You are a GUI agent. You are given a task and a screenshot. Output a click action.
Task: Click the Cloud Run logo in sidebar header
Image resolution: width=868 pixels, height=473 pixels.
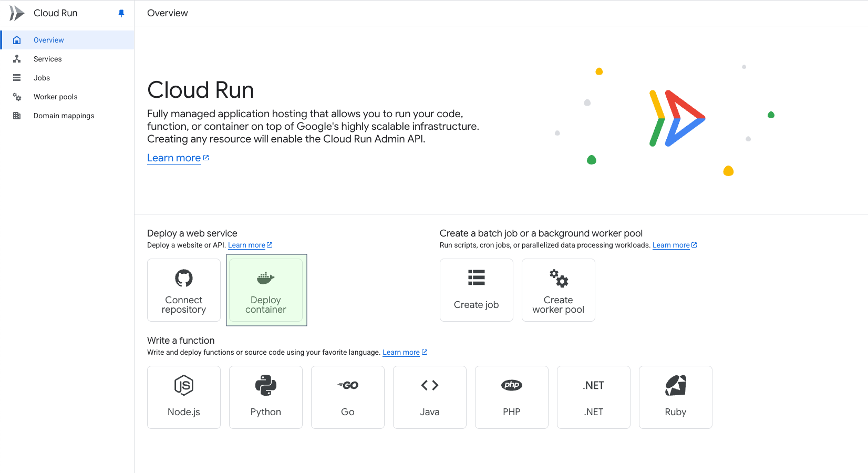coord(17,13)
